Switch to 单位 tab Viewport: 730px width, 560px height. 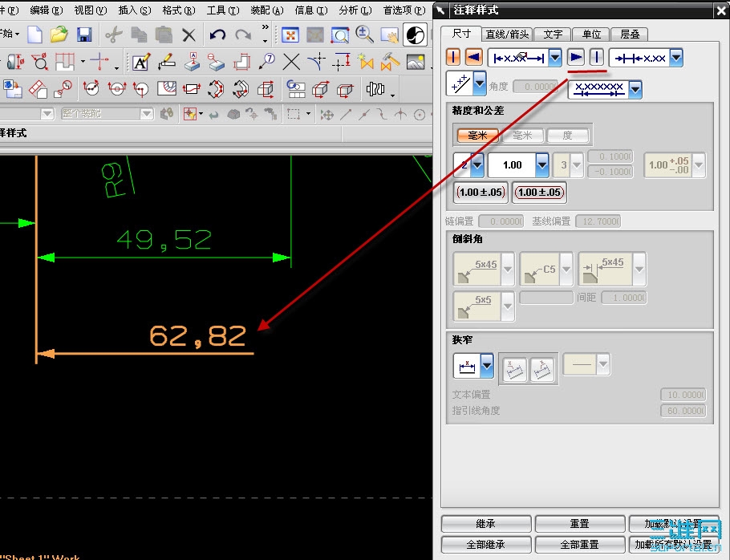click(591, 34)
